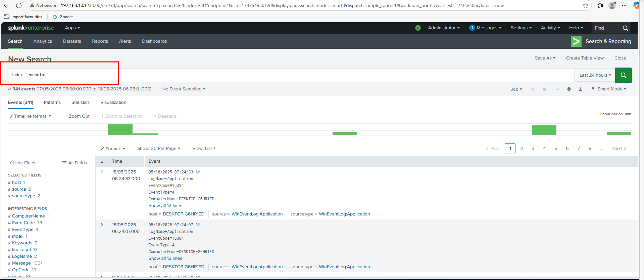Run search with green magnifier button
The width and height of the screenshot is (644, 280).
click(623, 75)
